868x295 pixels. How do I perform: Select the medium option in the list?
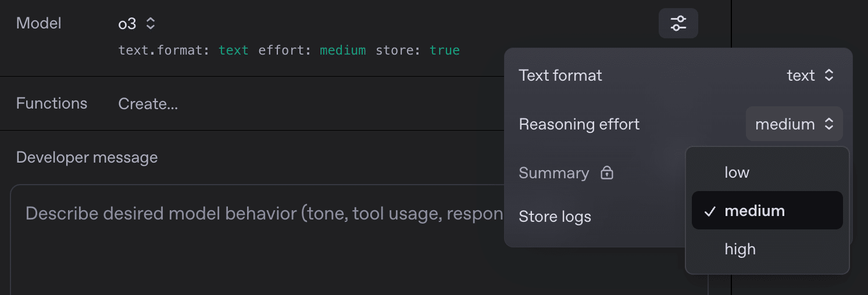pyautogui.click(x=755, y=211)
